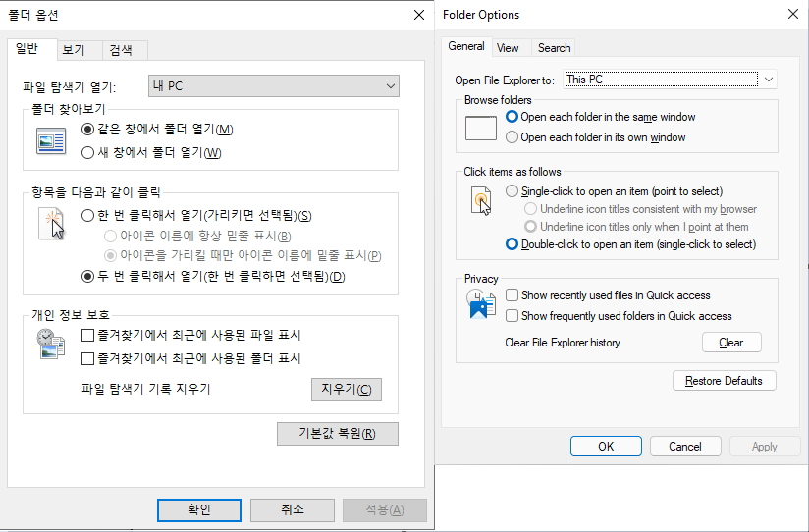This screenshot has height=532, width=809.
Task: Click the 취소 button
Action: coord(293,510)
